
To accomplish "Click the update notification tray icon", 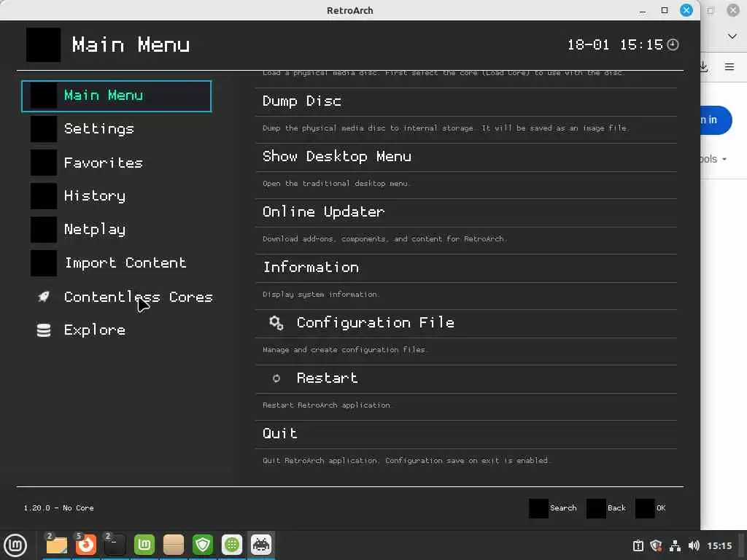I will pyautogui.click(x=638, y=545).
